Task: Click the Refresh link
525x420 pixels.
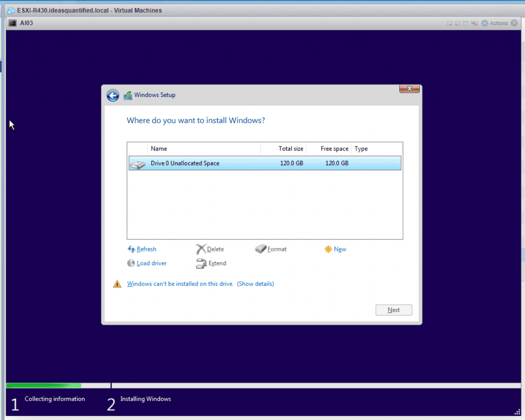Action: 146,249
